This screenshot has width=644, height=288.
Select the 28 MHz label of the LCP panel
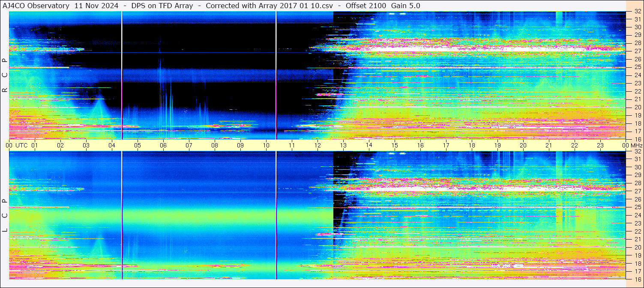[637, 183]
